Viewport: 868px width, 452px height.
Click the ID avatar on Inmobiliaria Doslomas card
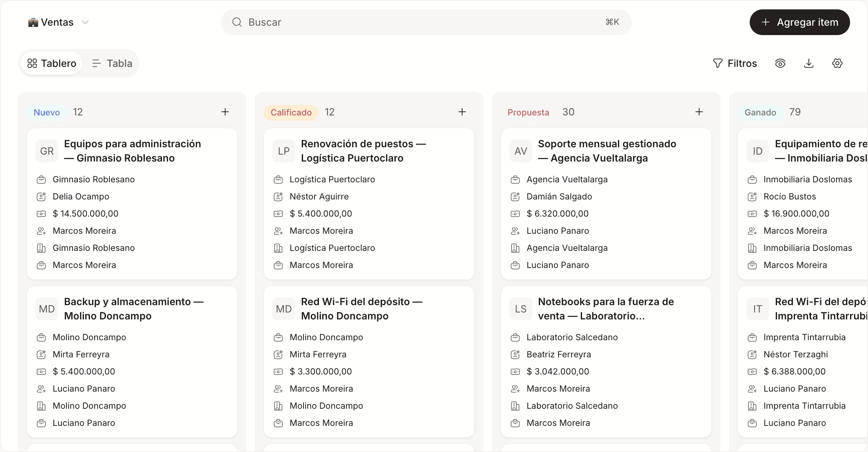(x=758, y=151)
